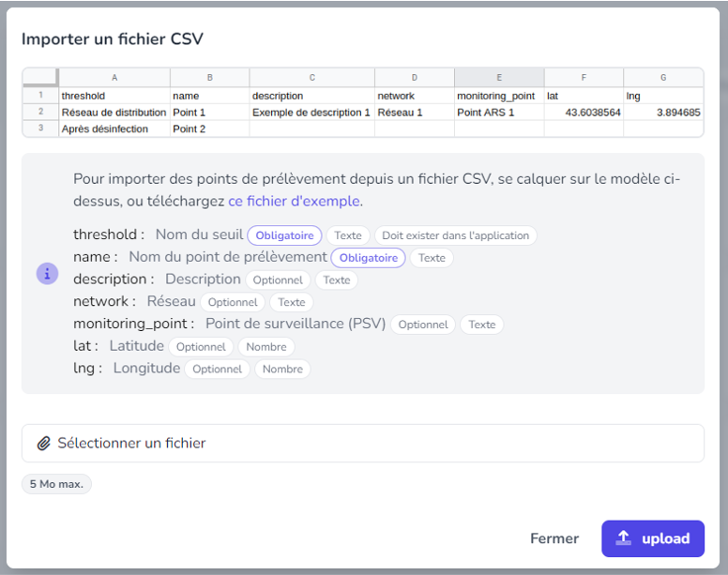Image resolution: width=728 pixels, height=575 pixels.
Task: Click the Optionnel tag for description
Action: [x=278, y=280]
